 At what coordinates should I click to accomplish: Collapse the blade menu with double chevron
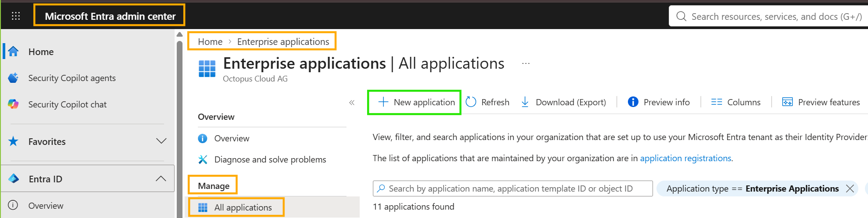(x=352, y=103)
